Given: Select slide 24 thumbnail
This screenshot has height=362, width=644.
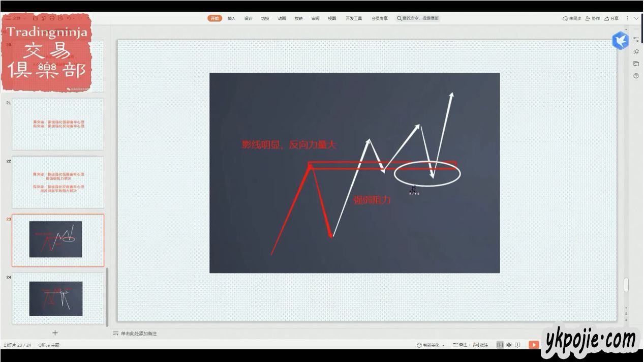Looking at the screenshot, I should 58,298.
